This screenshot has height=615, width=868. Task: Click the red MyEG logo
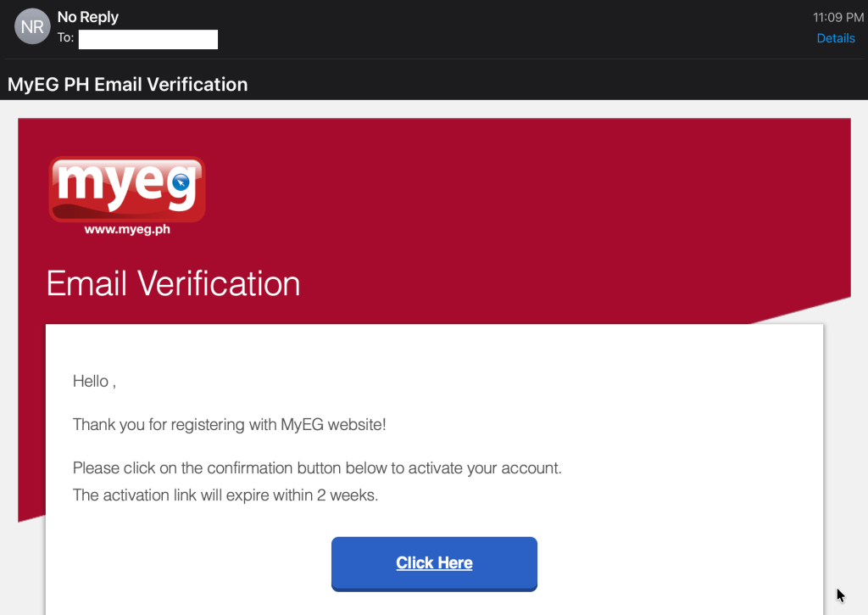127,190
